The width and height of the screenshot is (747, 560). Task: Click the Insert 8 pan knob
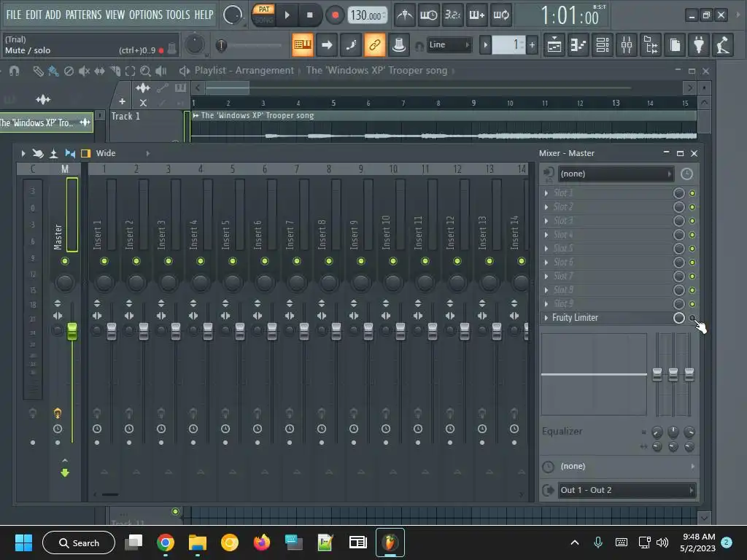[x=329, y=282]
